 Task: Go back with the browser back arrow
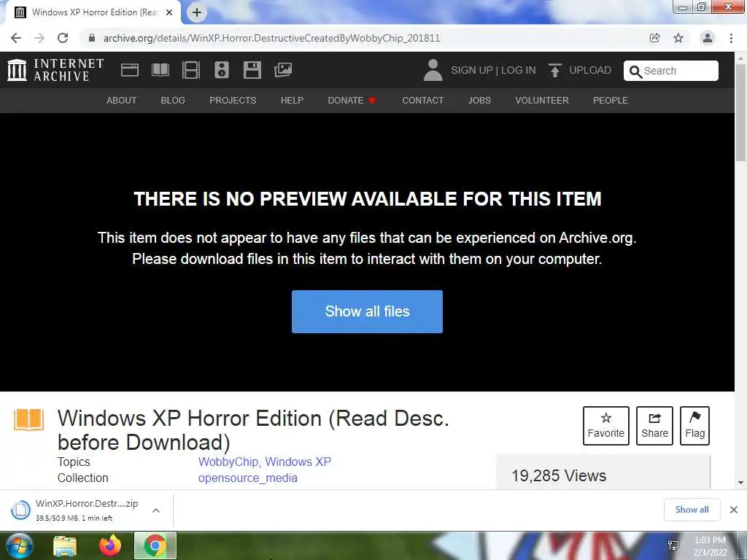[16, 38]
